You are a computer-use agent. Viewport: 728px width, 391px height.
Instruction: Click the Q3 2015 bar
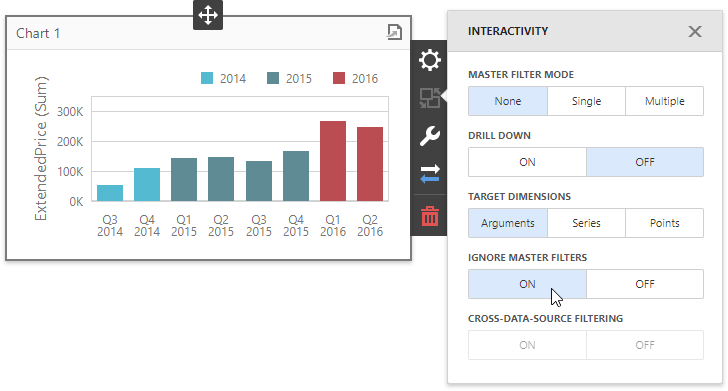click(x=259, y=181)
